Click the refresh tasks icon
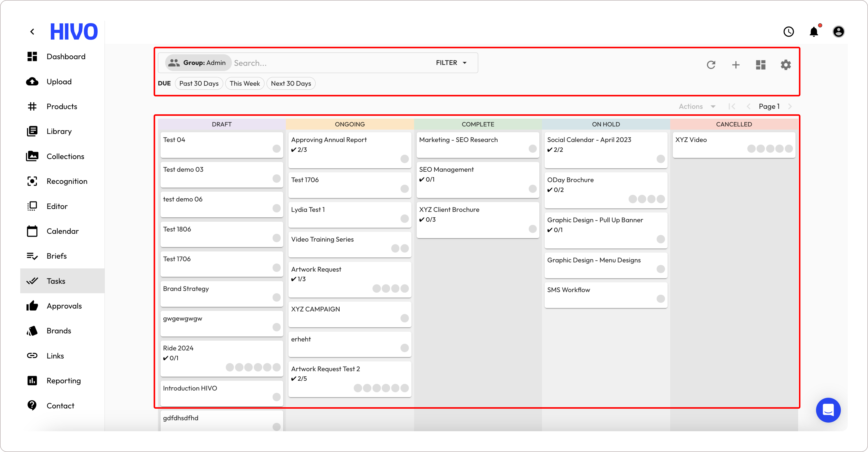This screenshot has width=868, height=452. [711, 65]
